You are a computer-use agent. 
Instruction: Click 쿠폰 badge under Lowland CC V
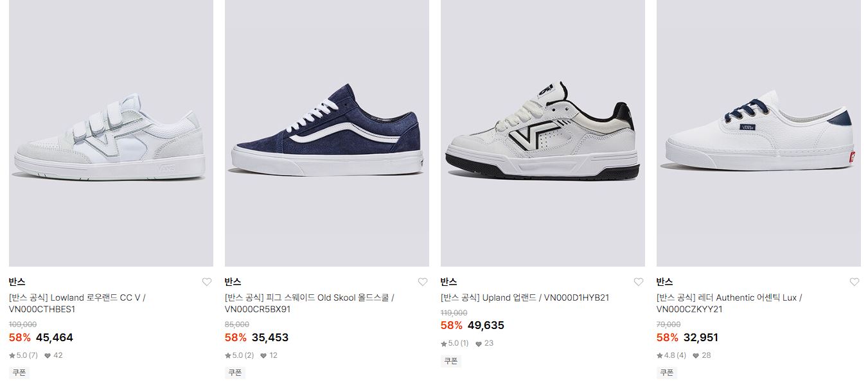click(19, 373)
